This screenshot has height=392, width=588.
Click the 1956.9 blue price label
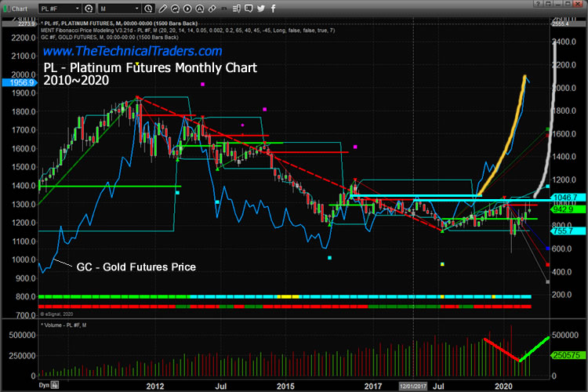(x=17, y=82)
